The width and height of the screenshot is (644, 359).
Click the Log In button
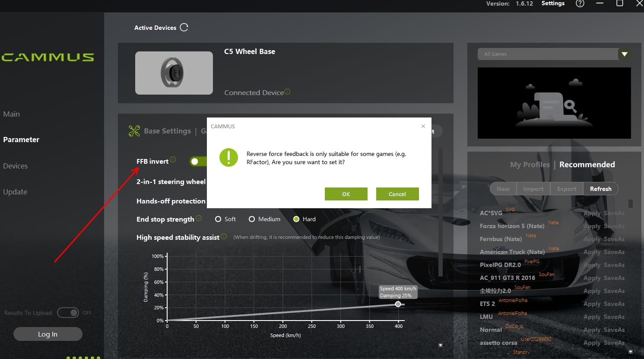48,334
